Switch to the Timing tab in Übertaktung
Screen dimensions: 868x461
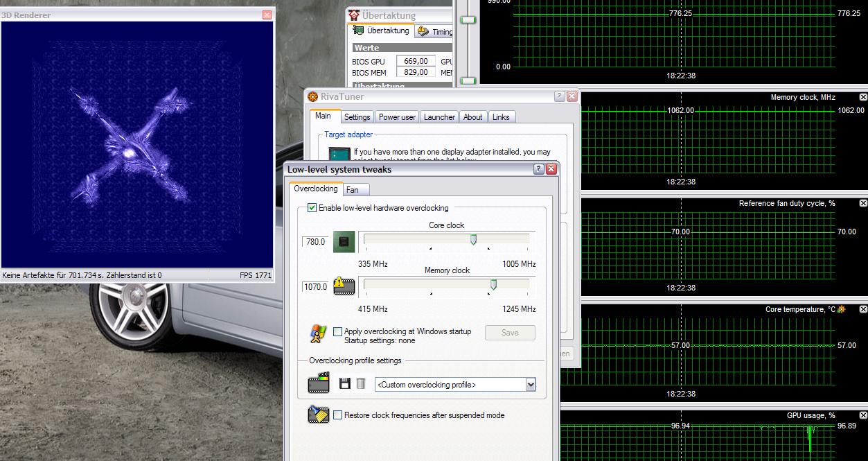click(x=435, y=32)
